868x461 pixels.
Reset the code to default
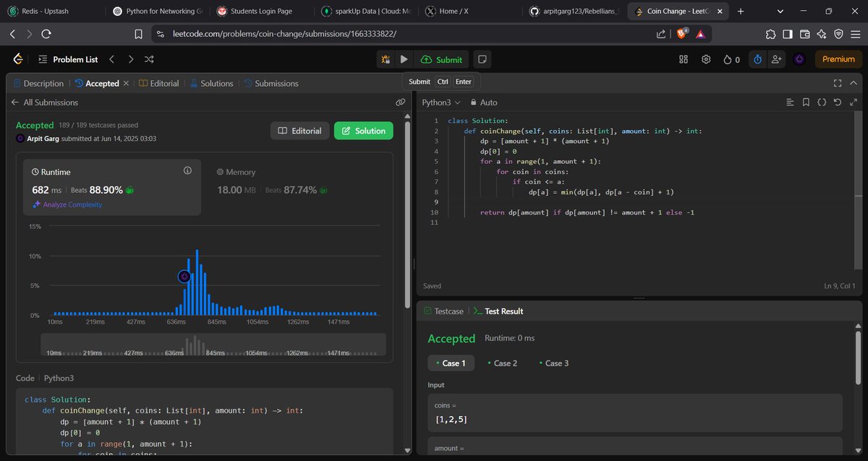pos(837,103)
